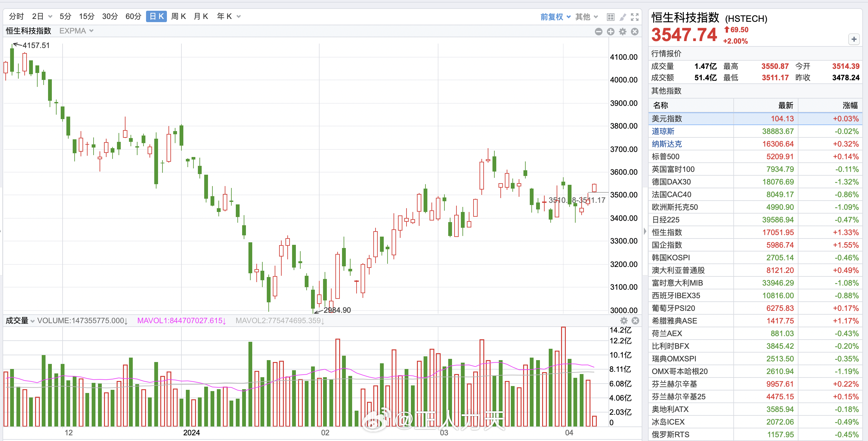Open volume panel settings gear
The height and width of the screenshot is (441, 868).
click(624, 320)
